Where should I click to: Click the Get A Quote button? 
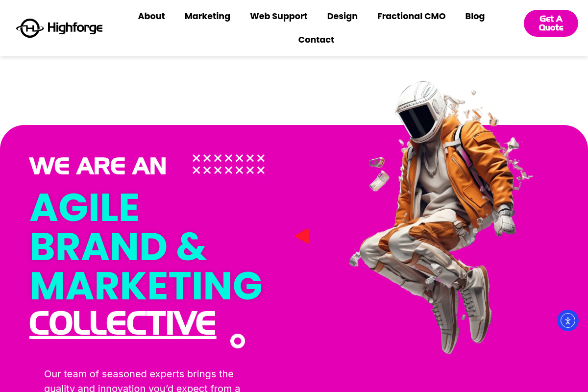pos(551,23)
